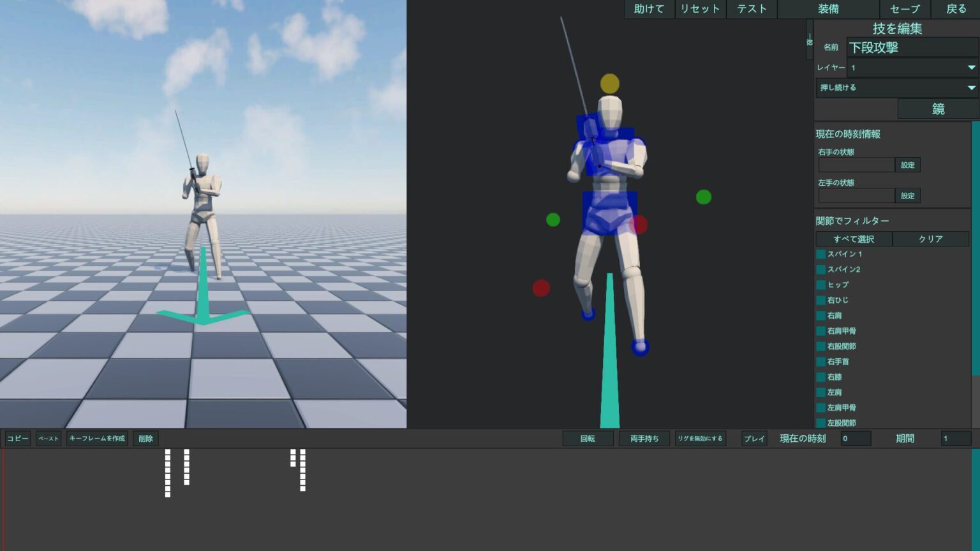Create a keyframe with キーフレームを作成
Screen dimensions: 980x551
(x=97, y=439)
